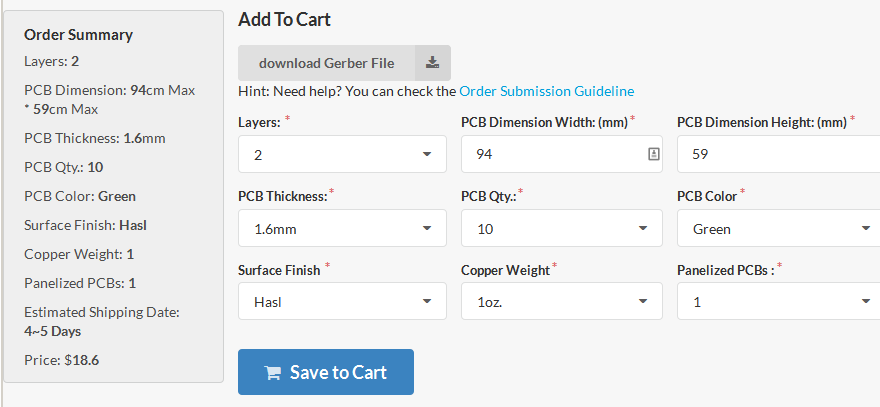Click the download Gerber File button
Screen dimensions: 880x407
point(327,62)
